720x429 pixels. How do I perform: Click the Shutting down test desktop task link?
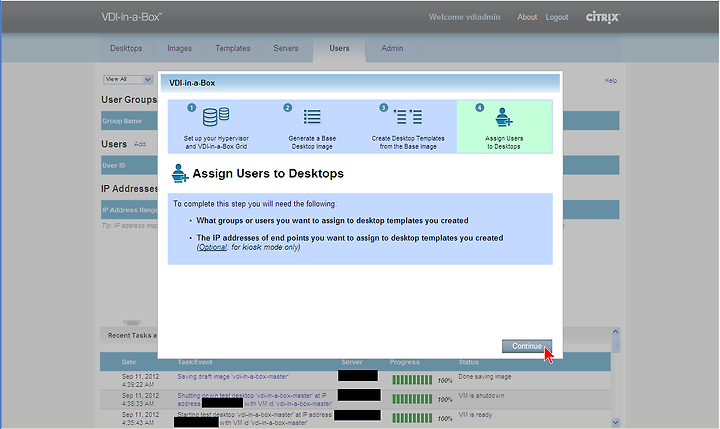coord(254,400)
